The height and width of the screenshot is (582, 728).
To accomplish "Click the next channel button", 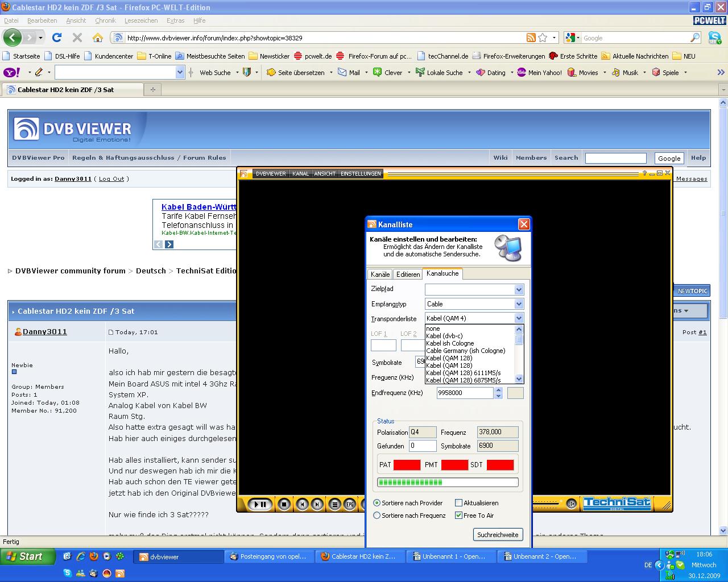I will point(317,504).
